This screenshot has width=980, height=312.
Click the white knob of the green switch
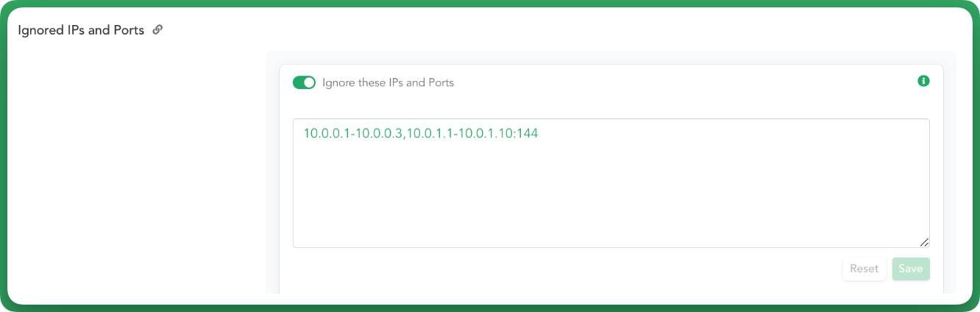(x=309, y=82)
